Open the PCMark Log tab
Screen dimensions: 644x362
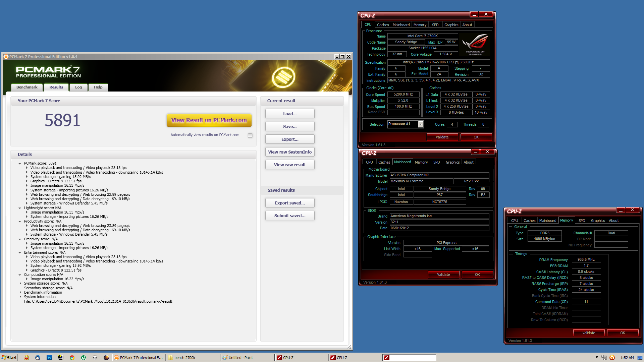(78, 87)
